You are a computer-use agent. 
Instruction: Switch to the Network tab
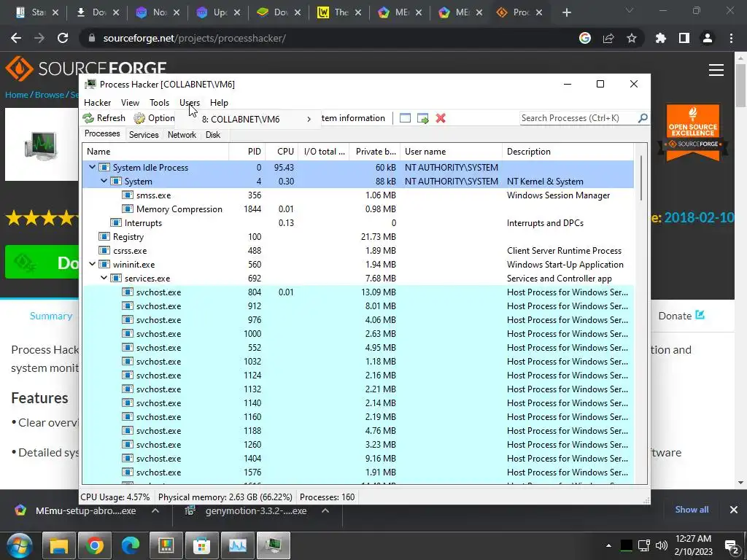click(x=182, y=135)
